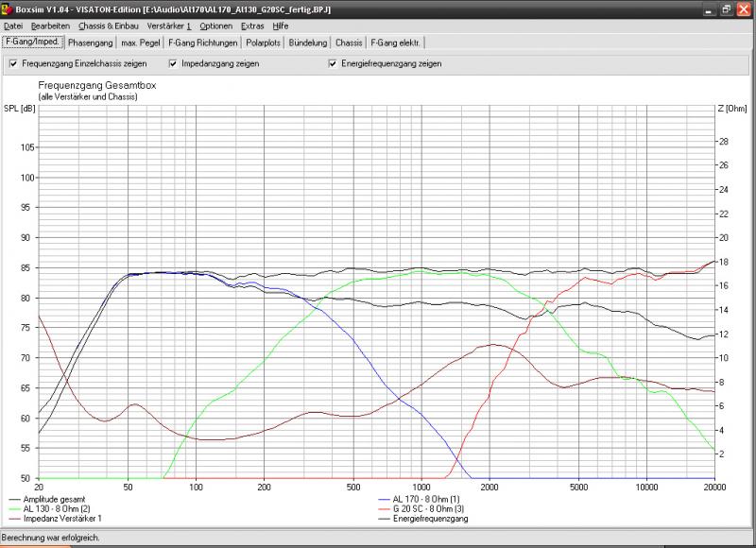Click the Energiefrequenzgang legend entry

423,519
